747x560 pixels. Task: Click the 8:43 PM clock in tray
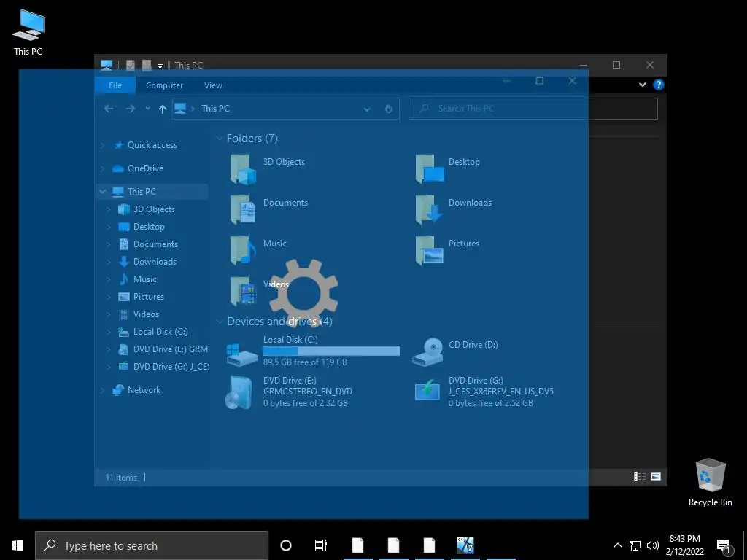point(684,539)
